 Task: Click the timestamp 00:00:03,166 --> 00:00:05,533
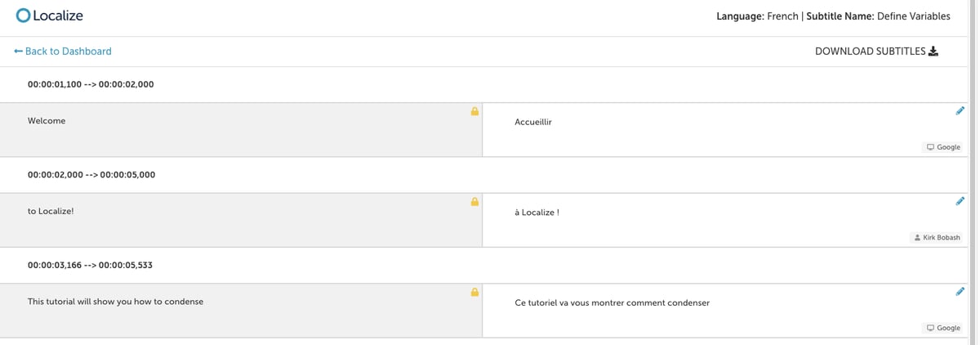pyautogui.click(x=91, y=265)
